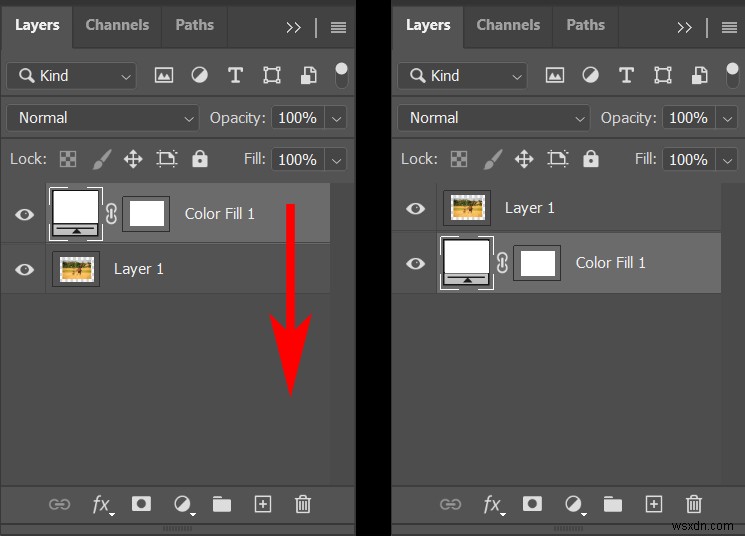Open new adjustment layer menu, left panel
This screenshot has height=536, width=745.
[183, 505]
